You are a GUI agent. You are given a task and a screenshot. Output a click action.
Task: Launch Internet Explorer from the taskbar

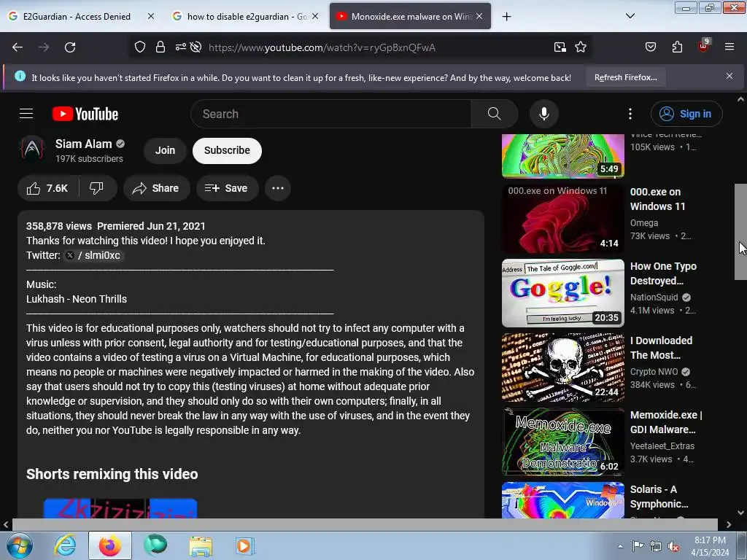click(65, 545)
